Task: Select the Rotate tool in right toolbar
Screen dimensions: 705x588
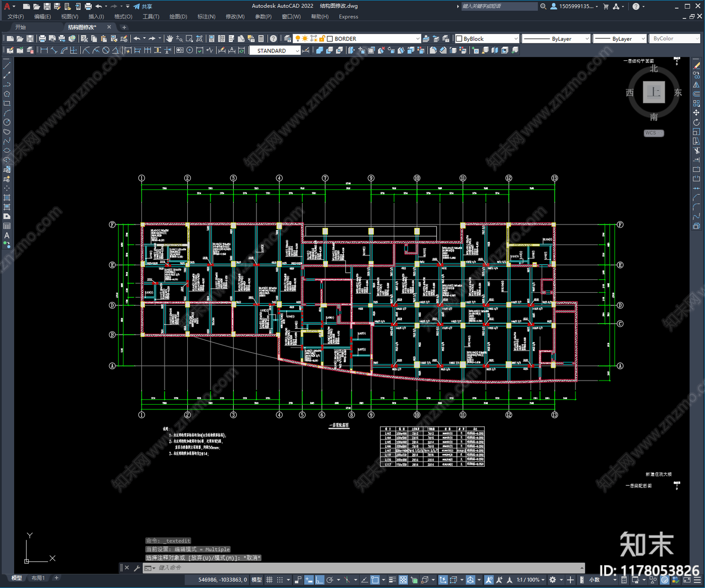Action: [x=697, y=122]
